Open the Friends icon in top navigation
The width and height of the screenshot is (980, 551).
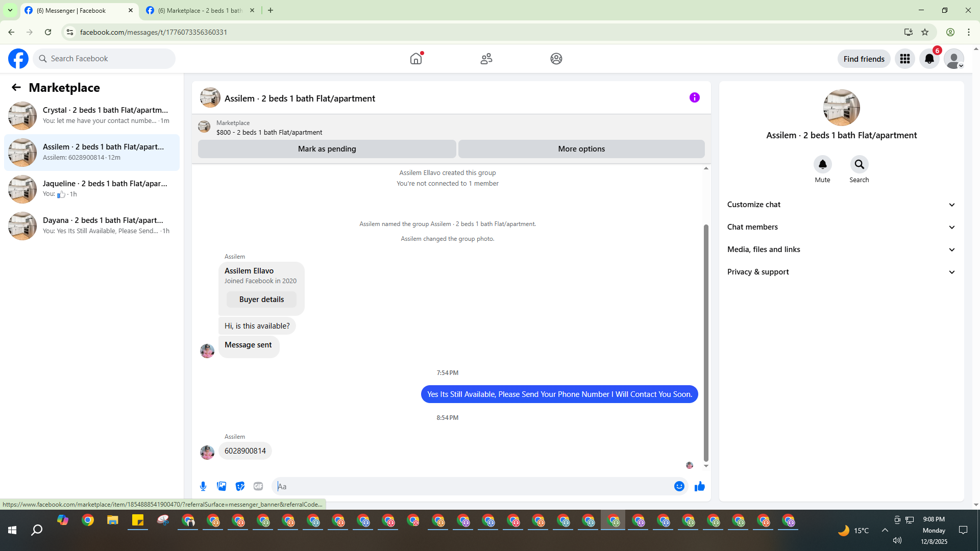[486, 59]
